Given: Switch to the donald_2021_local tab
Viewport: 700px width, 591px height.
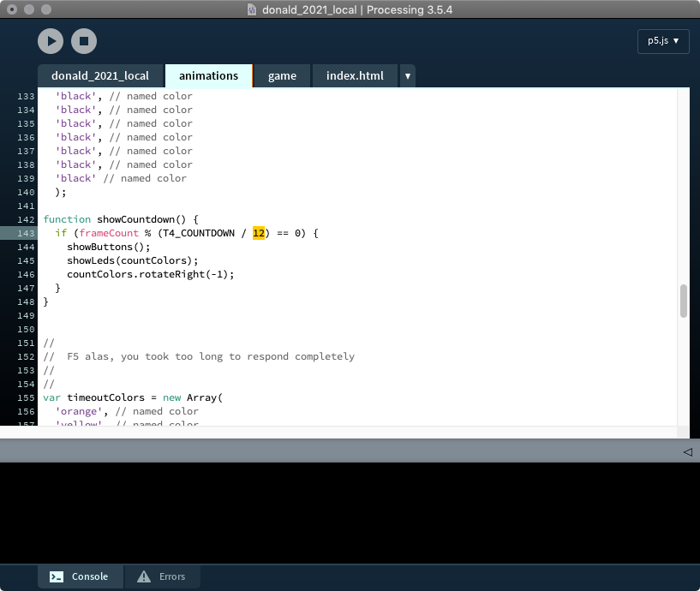Looking at the screenshot, I should (x=100, y=76).
